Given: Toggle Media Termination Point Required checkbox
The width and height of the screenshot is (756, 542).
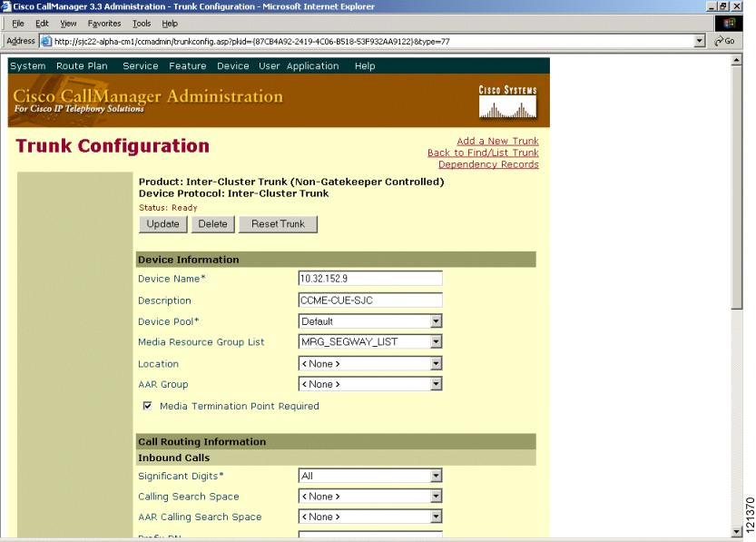Looking at the screenshot, I should click(148, 406).
